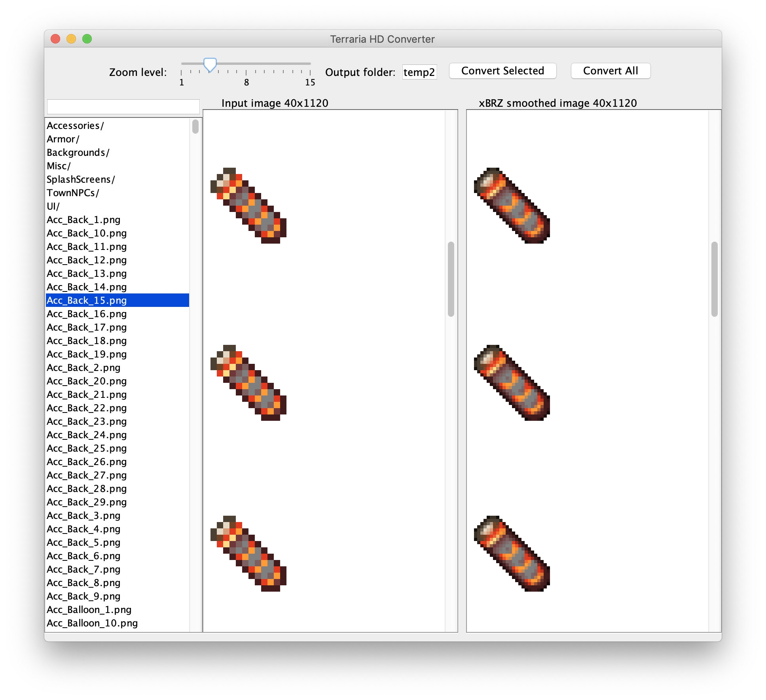The image size is (766, 700).
Task: Click the middle sprite in xBRZ smoothed panel
Action: [512, 383]
